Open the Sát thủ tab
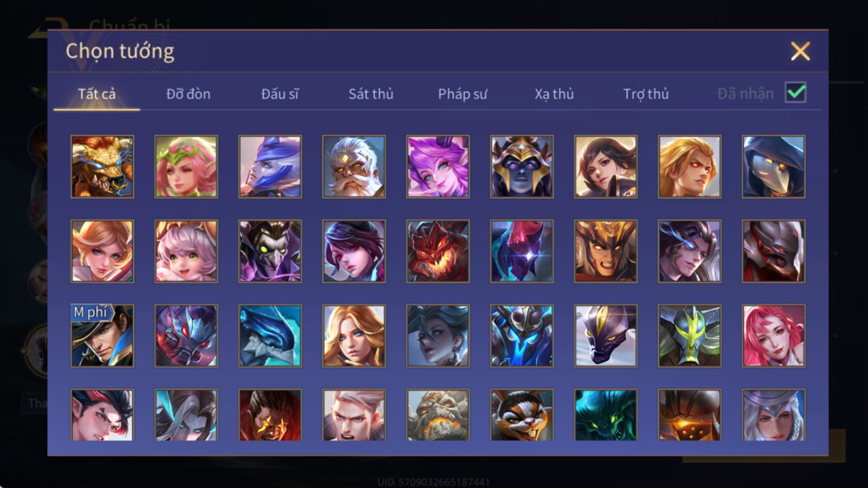 point(371,94)
